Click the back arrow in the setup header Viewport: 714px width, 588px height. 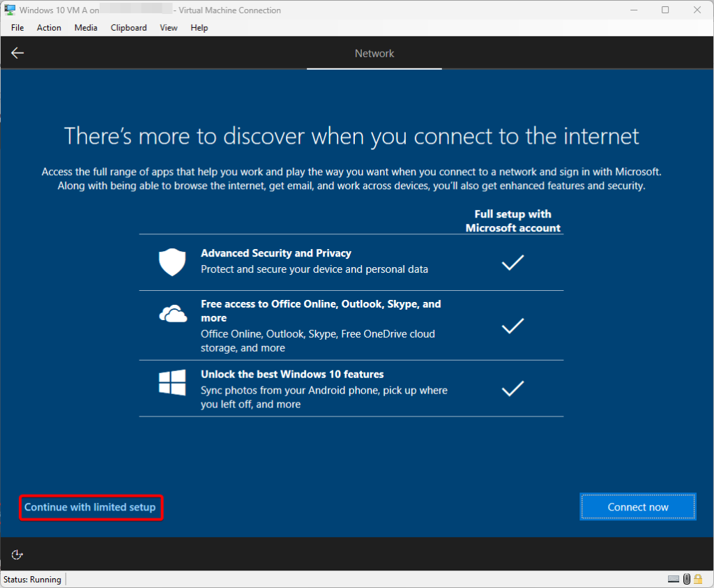coord(17,53)
